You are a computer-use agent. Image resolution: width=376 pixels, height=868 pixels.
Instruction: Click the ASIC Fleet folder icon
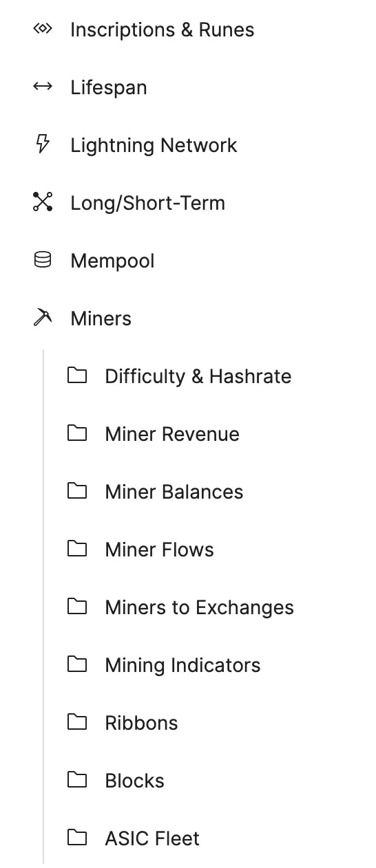(x=77, y=838)
